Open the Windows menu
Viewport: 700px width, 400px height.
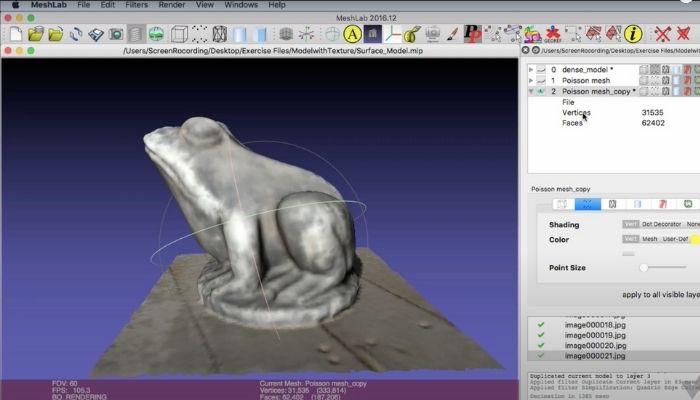pyautogui.click(x=241, y=5)
